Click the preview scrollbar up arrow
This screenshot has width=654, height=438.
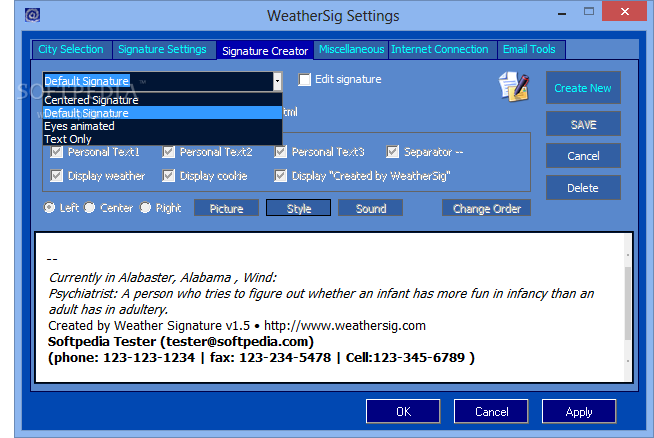click(628, 254)
